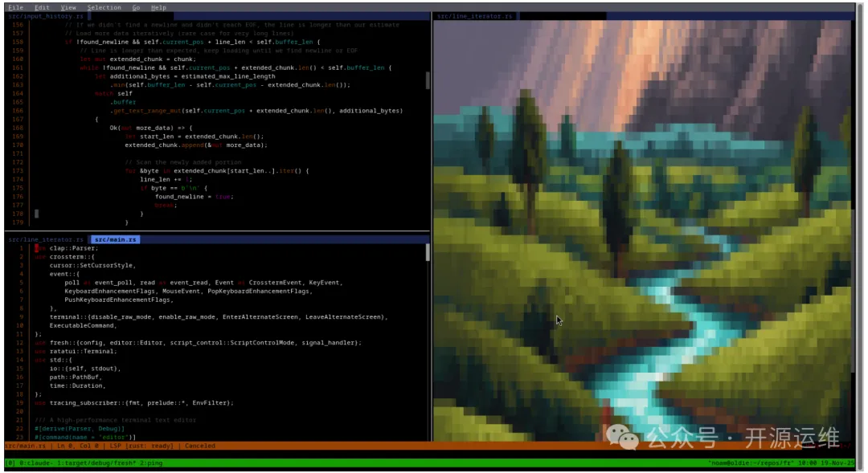Open the View menu

click(69, 7)
